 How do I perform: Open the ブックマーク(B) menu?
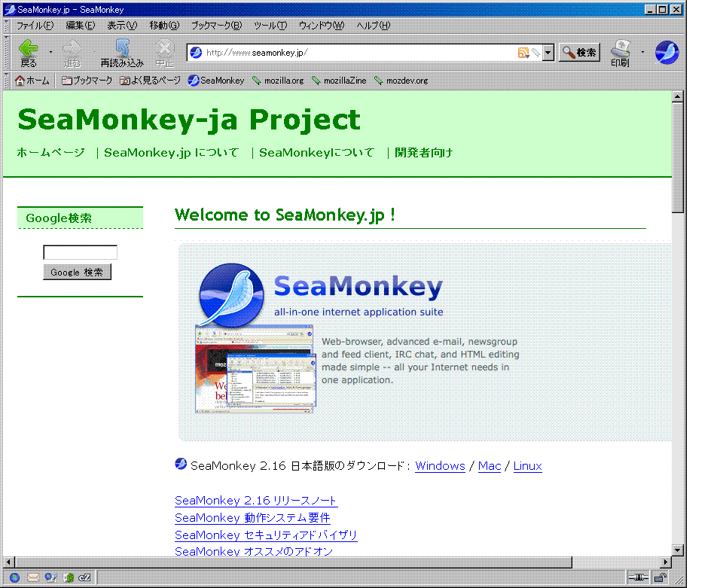[216, 26]
